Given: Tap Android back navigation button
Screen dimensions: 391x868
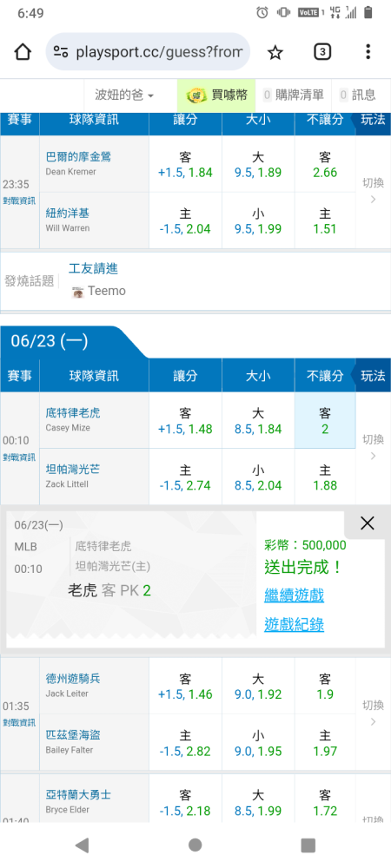Looking at the screenshot, I should [x=82, y=845].
